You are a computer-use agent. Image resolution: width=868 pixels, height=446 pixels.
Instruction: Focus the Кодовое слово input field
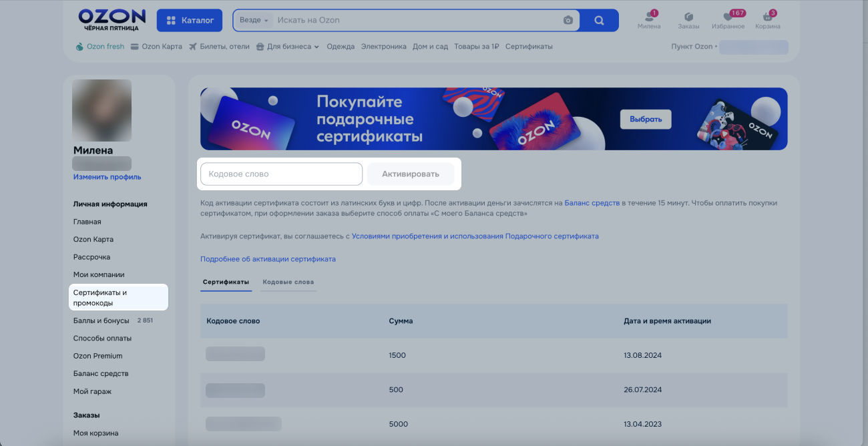point(281,174)
